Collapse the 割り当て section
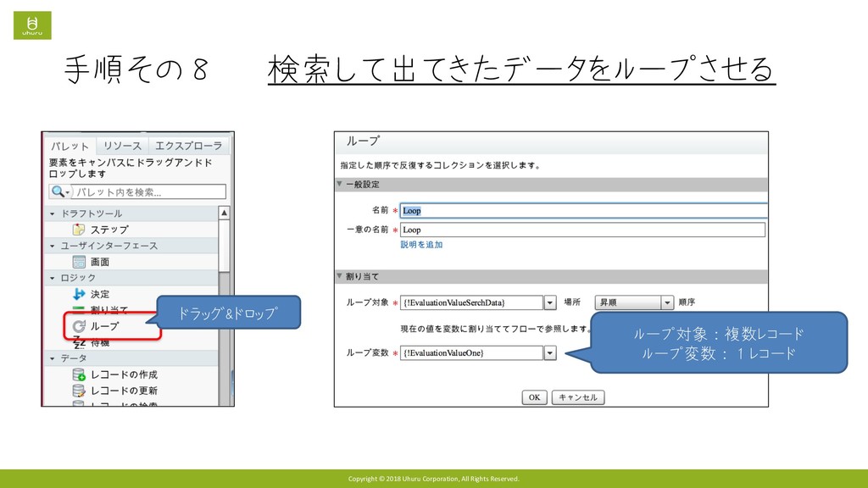This screenshot has height=488, width=868. (340, 275)
